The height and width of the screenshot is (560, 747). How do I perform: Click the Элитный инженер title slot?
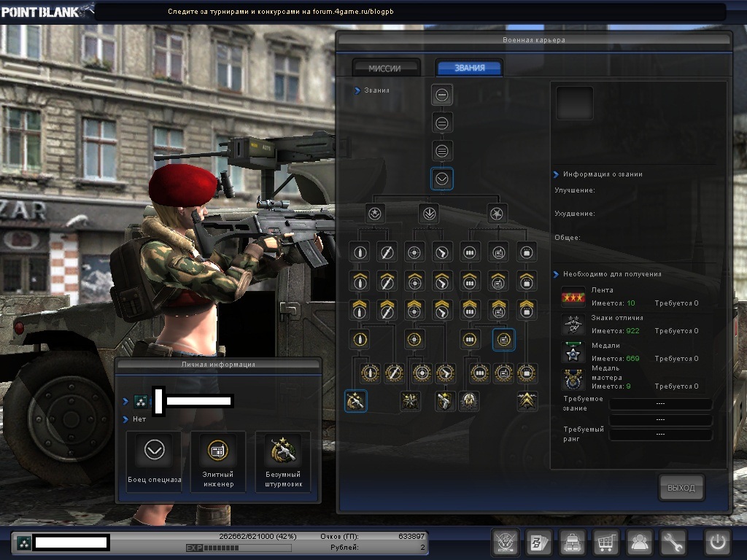point(218,461)
